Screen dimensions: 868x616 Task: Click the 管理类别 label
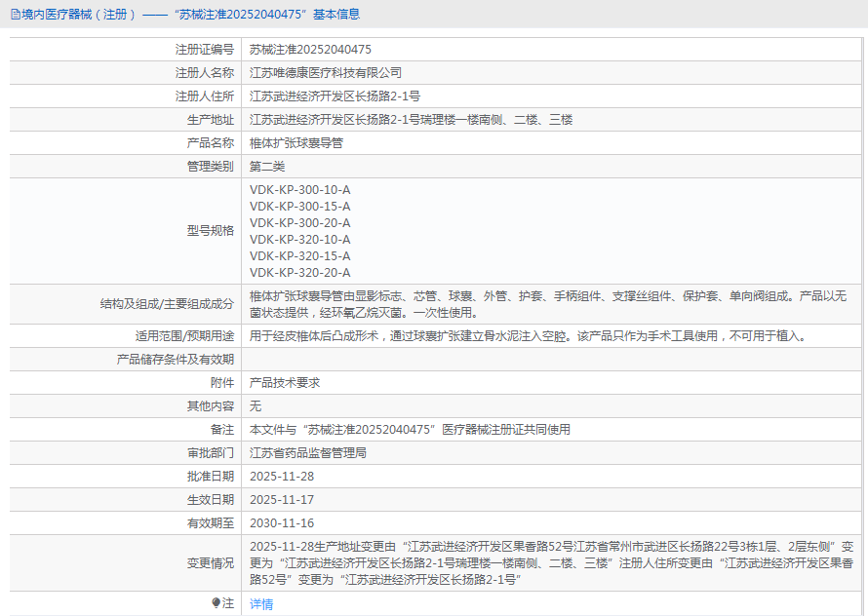tap(211, 166)
